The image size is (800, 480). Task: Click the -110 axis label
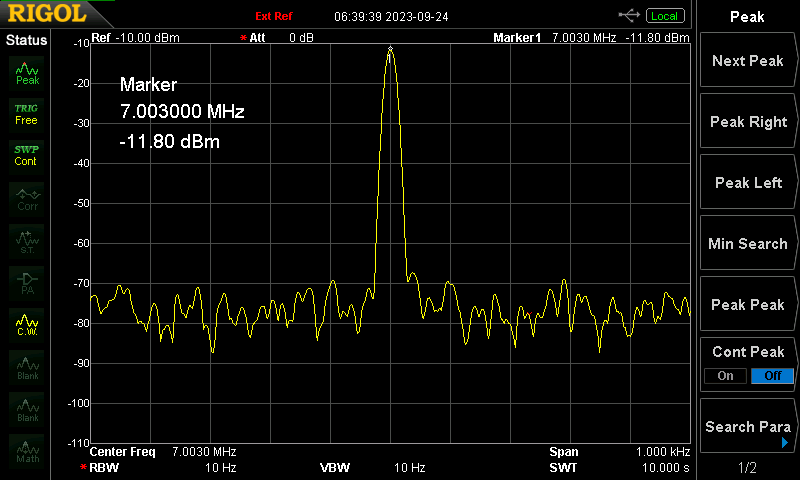[79, 443]
